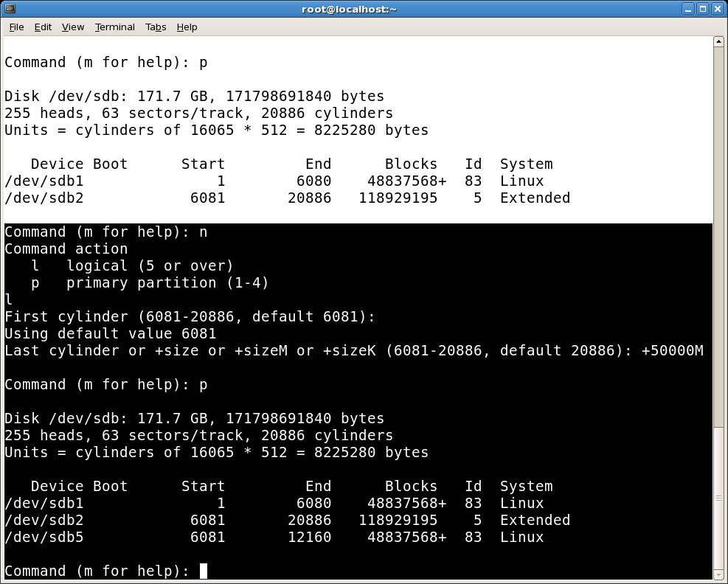
Task: Open the Edit menu
Action: pos(42,27)
